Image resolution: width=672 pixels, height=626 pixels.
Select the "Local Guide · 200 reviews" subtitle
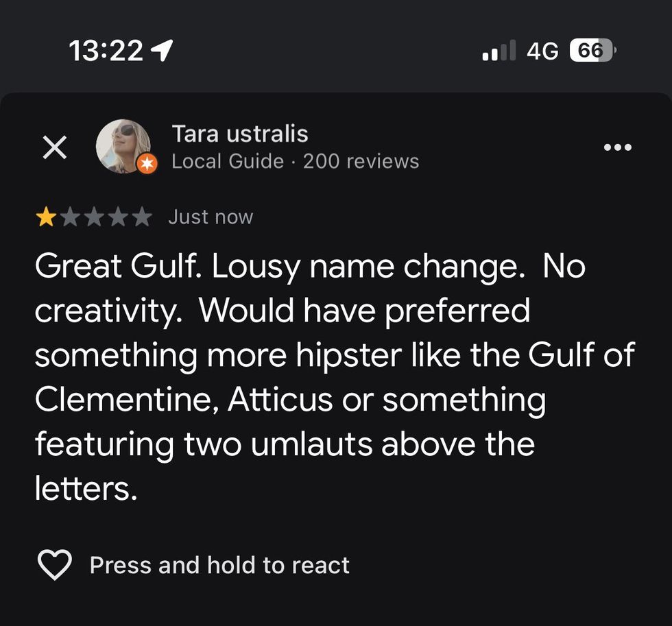(295, 162)
